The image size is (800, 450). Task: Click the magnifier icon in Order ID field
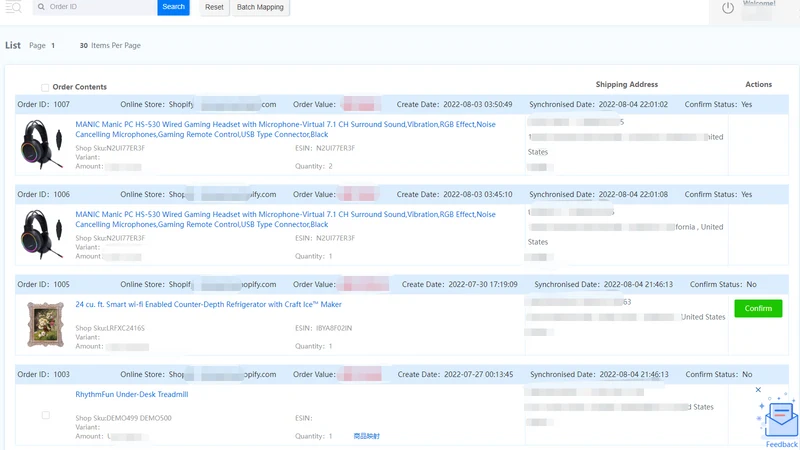click(41, 7)
